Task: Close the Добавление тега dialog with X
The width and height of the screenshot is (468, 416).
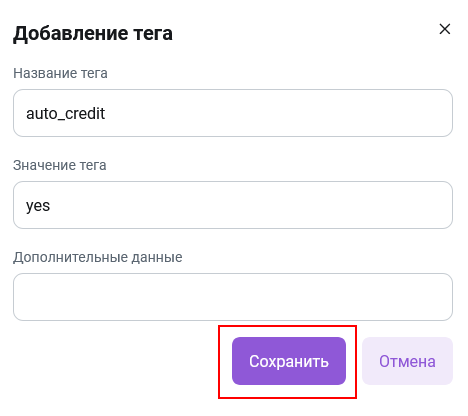Action: (445, 29)
